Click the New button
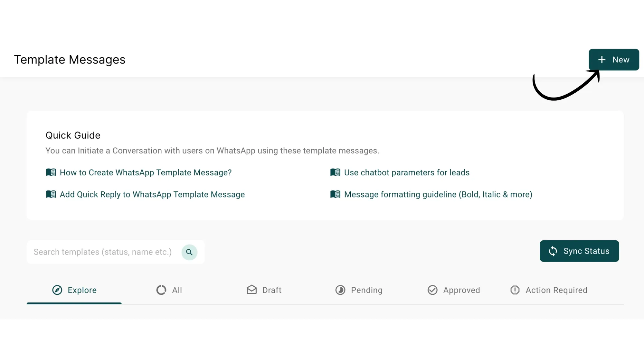Screen dimensions: 644x362 click(x=614, y=60)
